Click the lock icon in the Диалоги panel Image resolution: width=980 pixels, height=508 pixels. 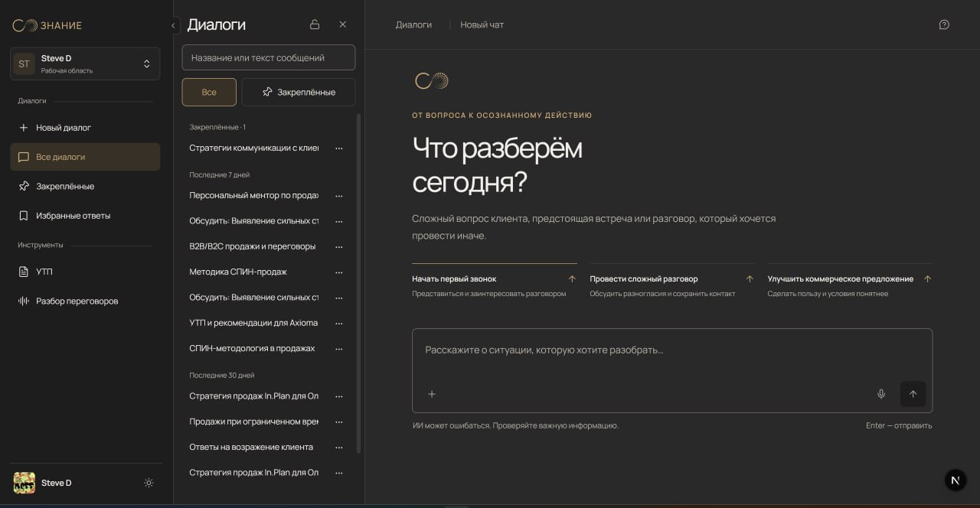(315, 24)
